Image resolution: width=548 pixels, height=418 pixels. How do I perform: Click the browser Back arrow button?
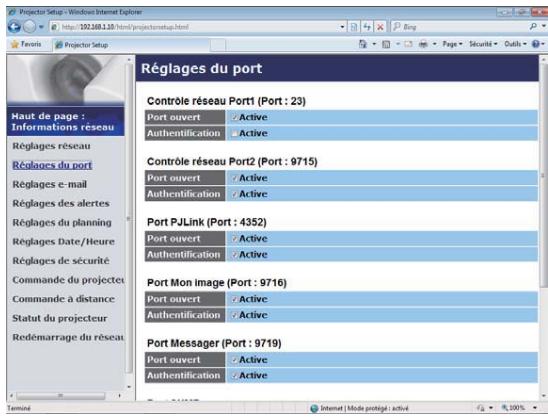14,27
